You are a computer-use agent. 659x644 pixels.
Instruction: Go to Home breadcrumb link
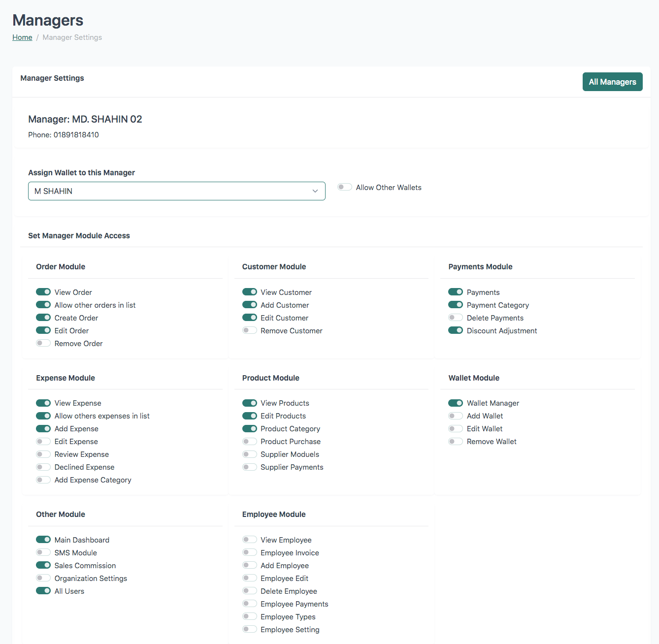coord(22,37)
